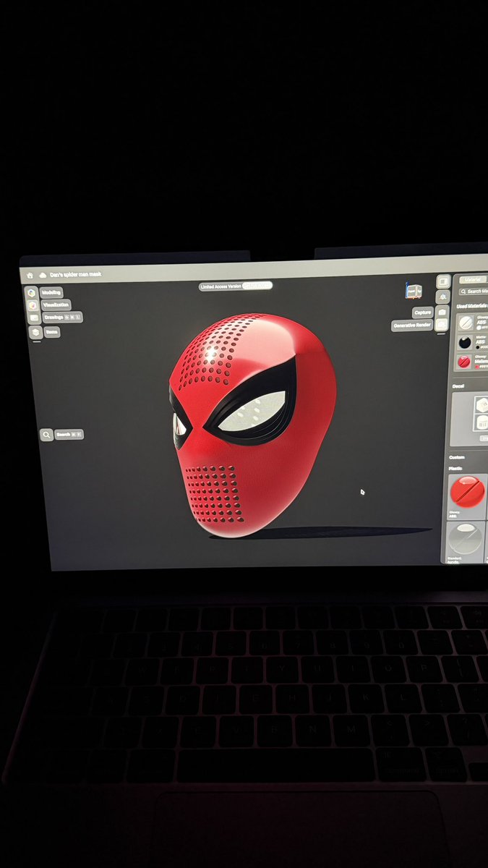The height and width of the screenshot is (868, 488).
Task: Click the Search label button
Action: click(69, 435)
